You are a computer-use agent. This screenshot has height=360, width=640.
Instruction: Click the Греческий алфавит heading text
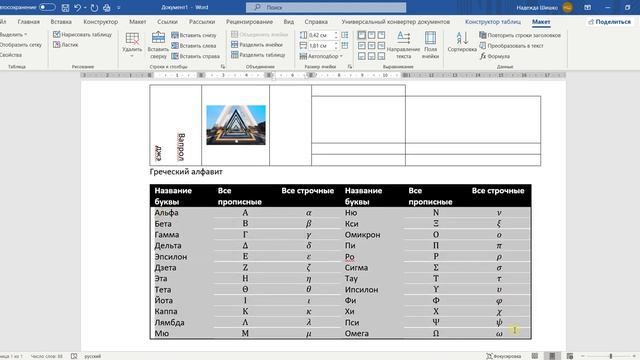pyautogui.click(x=186, y=172)
